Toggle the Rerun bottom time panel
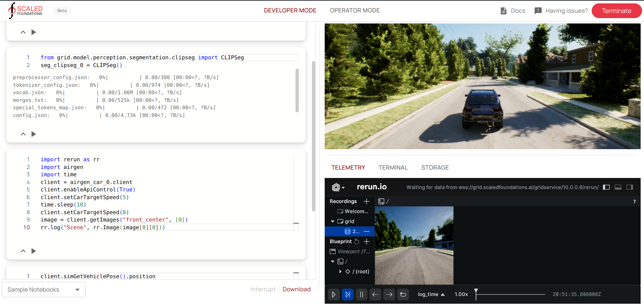The width and height of the screenshot is (644, 304). (618, 187)
